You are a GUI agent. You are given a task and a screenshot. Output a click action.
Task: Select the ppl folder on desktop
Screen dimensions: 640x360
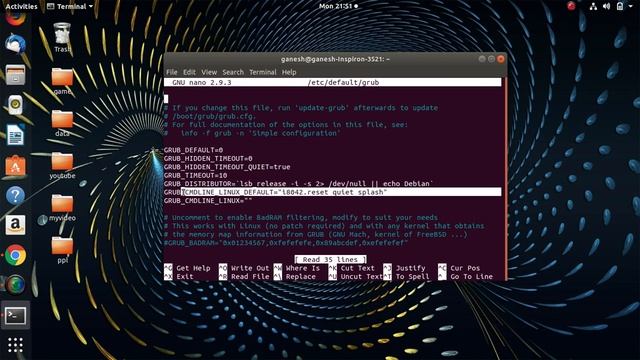tap(62, 250)
